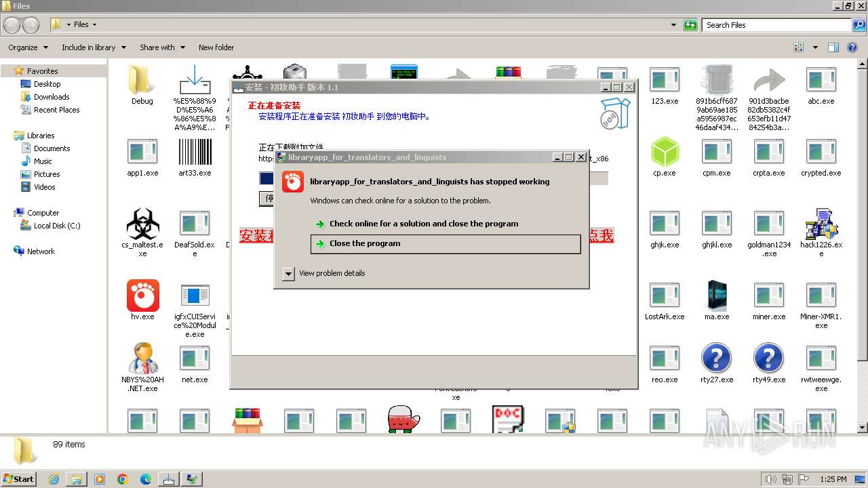Select the ma.exe icon

click(717, 296)
